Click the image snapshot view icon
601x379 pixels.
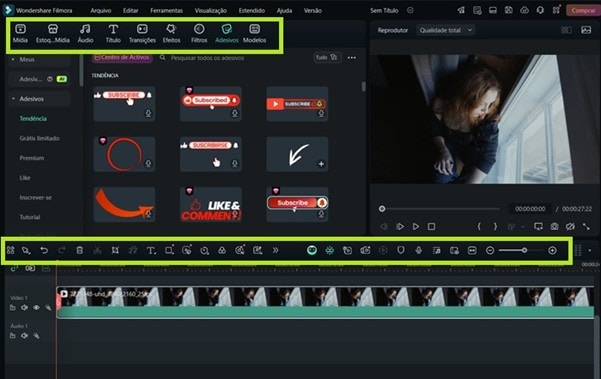tap(586, 30)
